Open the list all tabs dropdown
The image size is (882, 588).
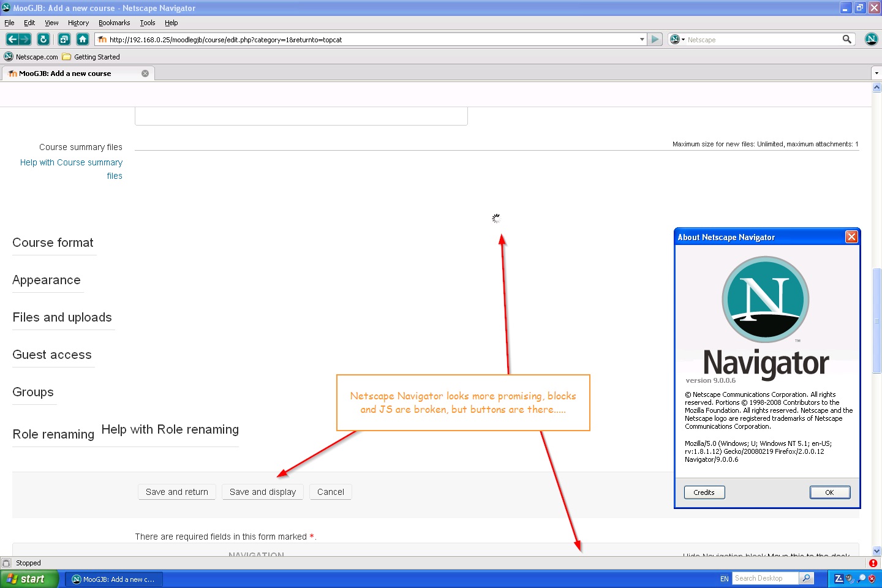click(876, 73)
